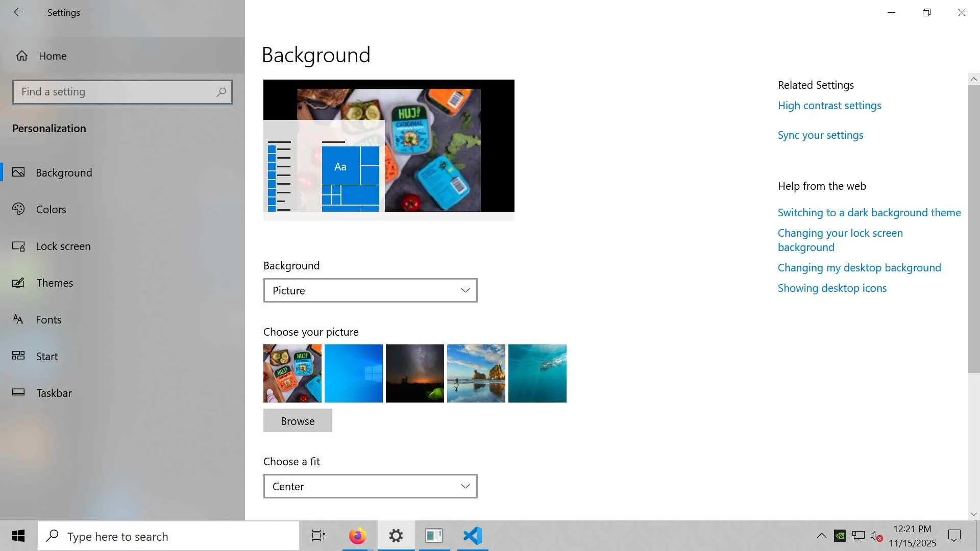Select the Milky Way night picture thumbnail
The height and width of the screenshot is (551, 980).
[414, 373]
